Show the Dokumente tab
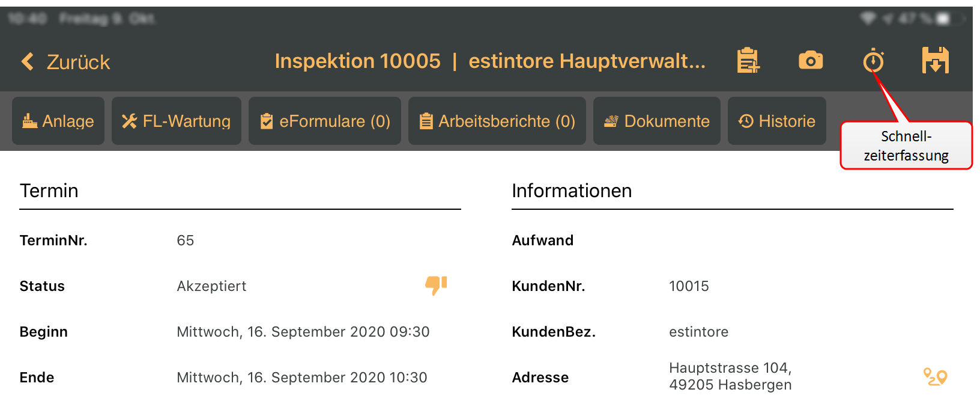This screenshot has width=980, height=407. click(657, 121)
